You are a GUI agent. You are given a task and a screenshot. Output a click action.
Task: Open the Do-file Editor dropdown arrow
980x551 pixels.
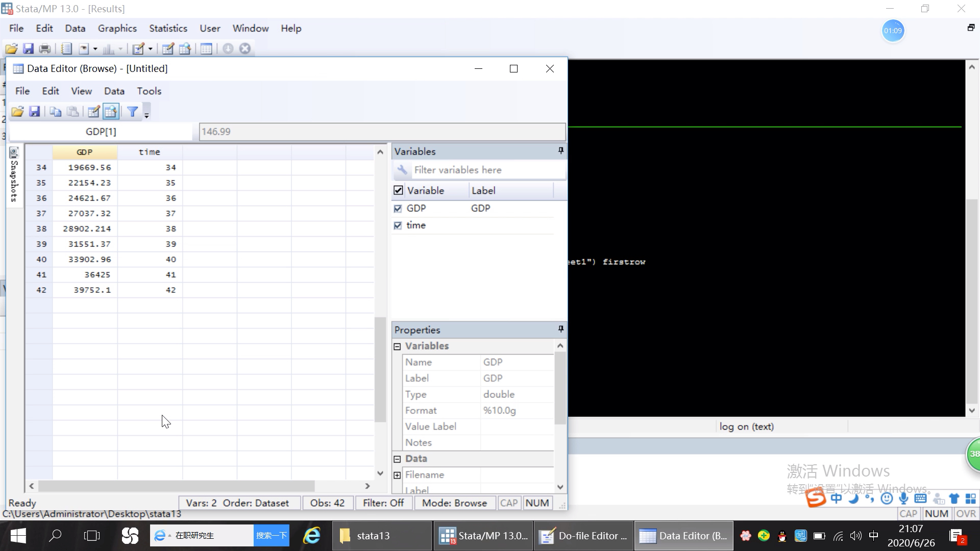[150, 48]
